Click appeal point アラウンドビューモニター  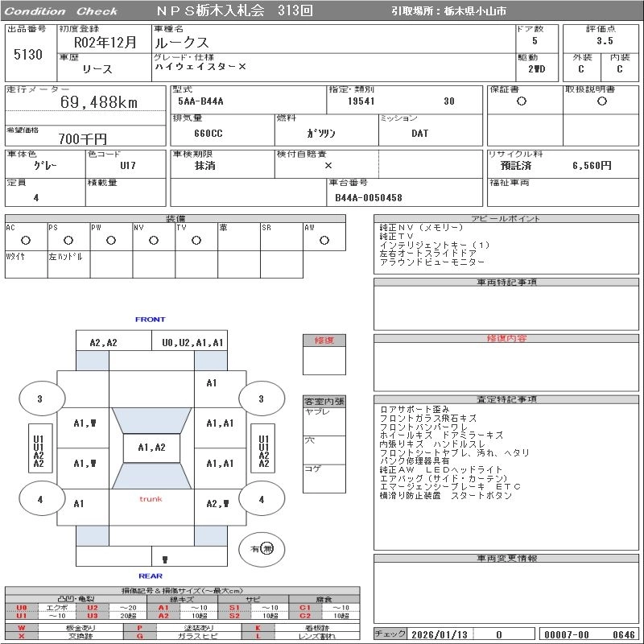tap(432, 262)
